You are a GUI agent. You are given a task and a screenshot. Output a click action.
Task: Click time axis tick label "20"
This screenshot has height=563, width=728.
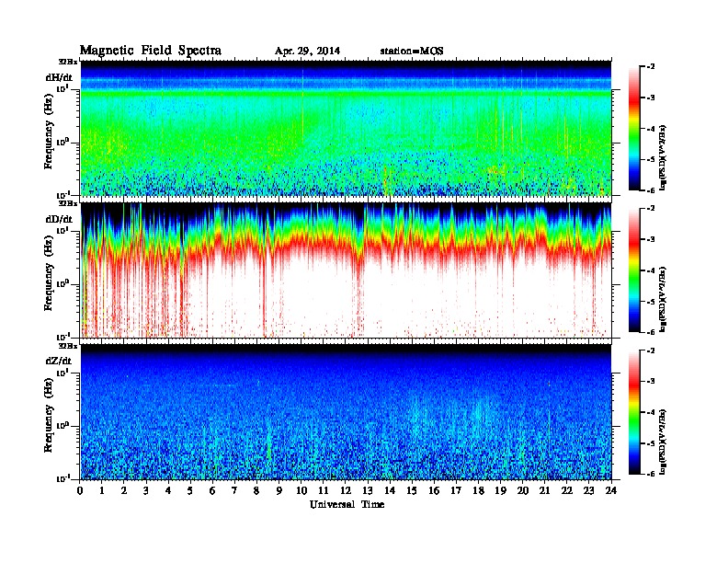point(523,490)
